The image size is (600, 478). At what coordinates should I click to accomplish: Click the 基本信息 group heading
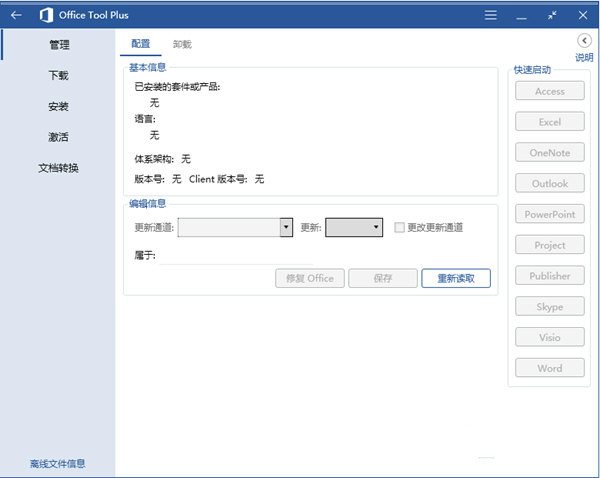pos(148,68)
